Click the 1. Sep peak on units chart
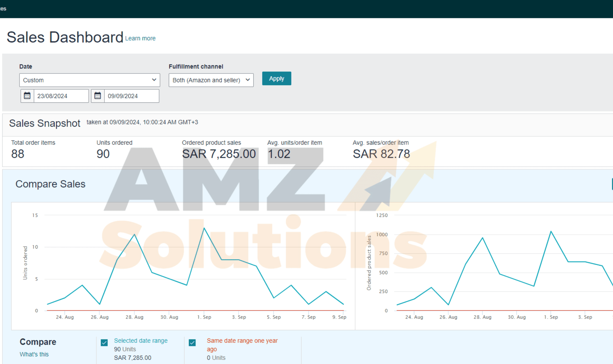613x364 pixels. point(204,228)
